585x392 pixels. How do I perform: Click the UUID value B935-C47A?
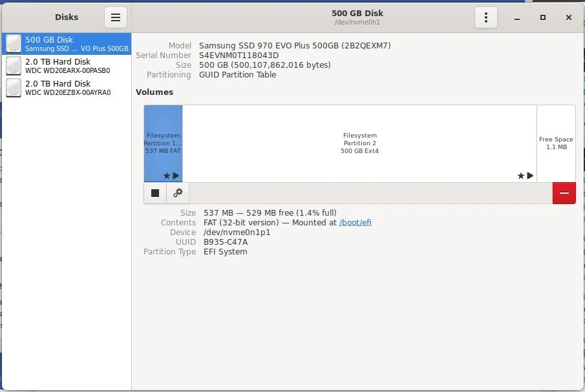pyautogui.click(x=226, y=242)
